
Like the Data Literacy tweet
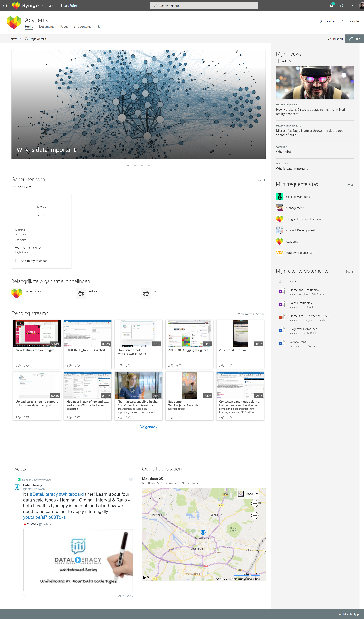click(25, 595)
